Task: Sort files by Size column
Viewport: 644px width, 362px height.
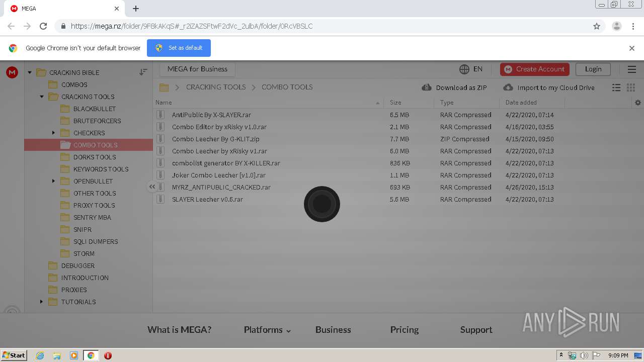Action: [409, 103]
